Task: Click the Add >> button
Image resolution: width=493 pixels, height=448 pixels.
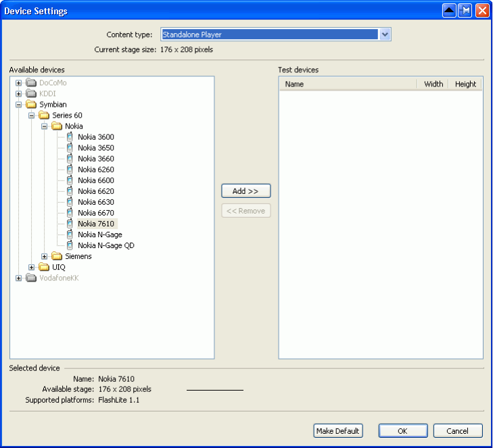Action: pos(245,191)
